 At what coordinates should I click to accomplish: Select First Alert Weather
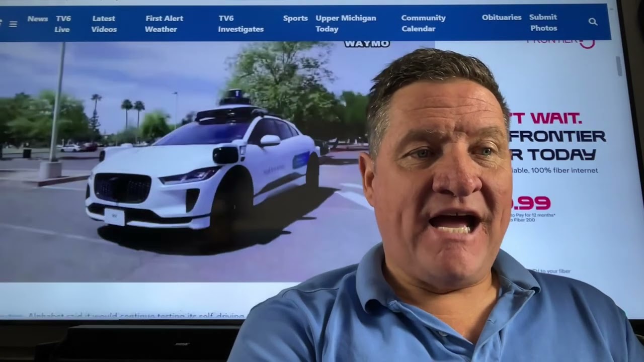[164, 24]
